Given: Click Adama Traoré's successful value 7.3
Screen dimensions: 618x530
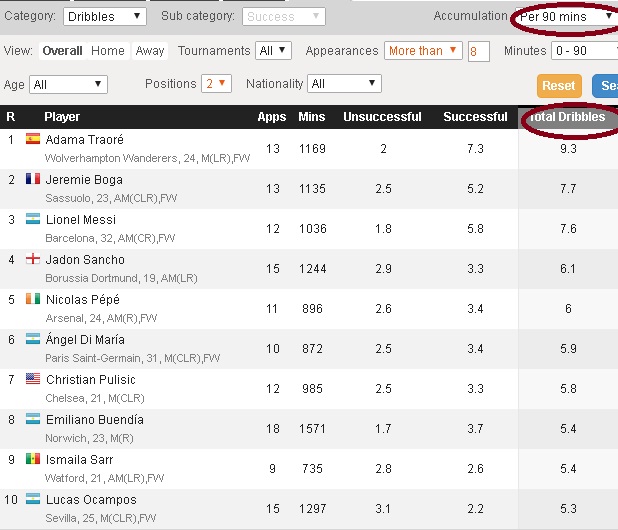Looking at the screenshot, I should [475, 149].
